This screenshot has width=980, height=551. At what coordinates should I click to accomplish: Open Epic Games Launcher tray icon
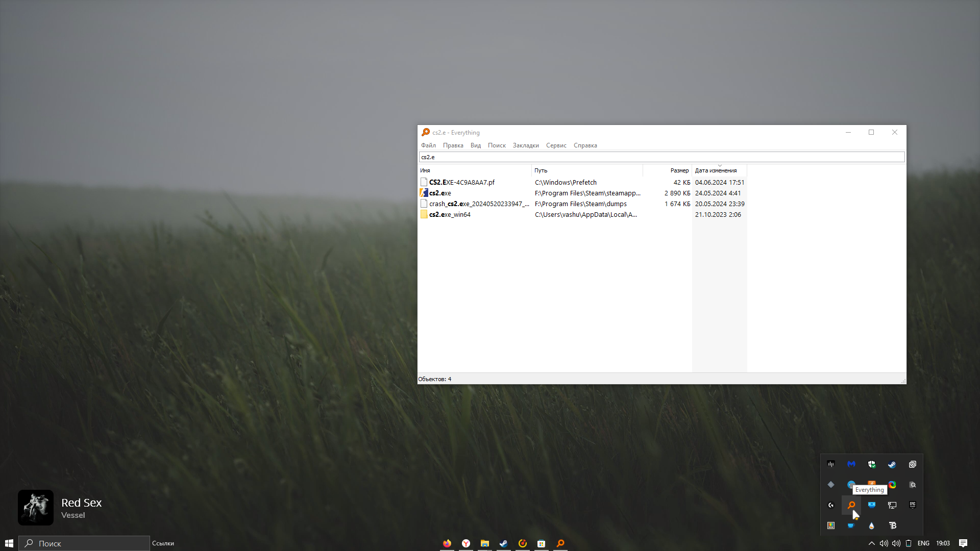coord(912,505)
